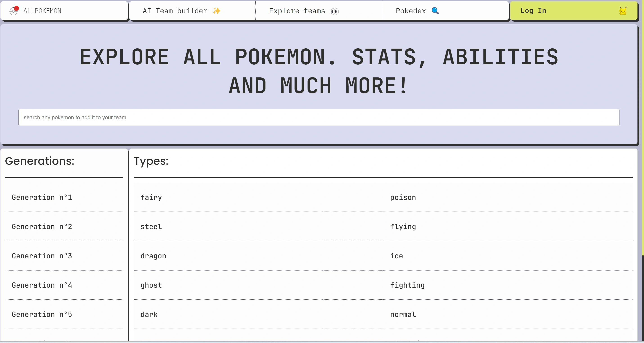
Task: Select Generation n°5
Action: [64, 314]
